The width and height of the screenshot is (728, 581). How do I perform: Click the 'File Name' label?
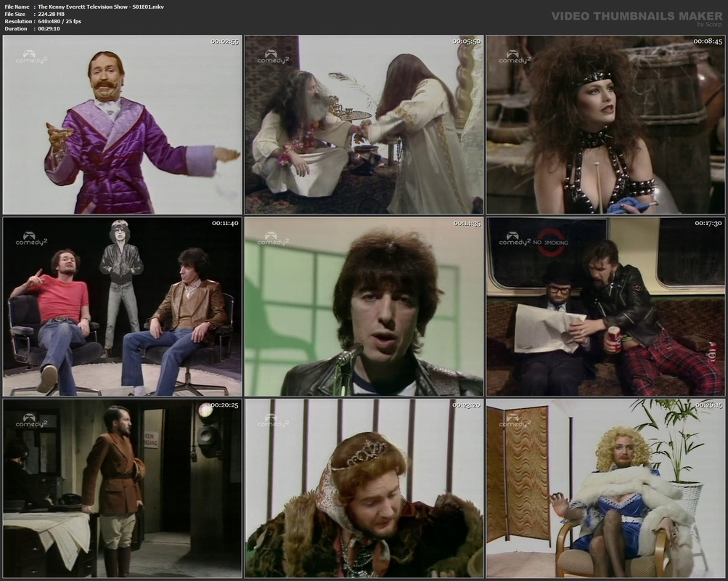pyautogui.click(x=17, y=7)
